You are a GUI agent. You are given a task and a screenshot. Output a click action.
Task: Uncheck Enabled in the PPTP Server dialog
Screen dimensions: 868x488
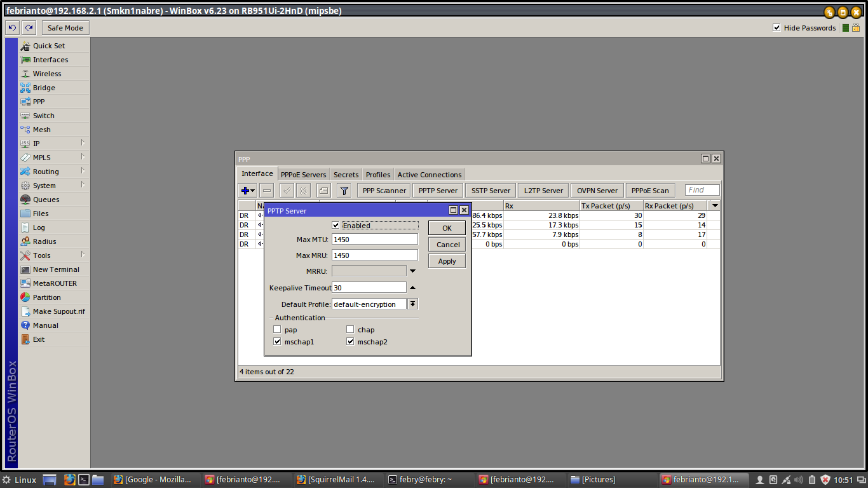click(336, 226)
